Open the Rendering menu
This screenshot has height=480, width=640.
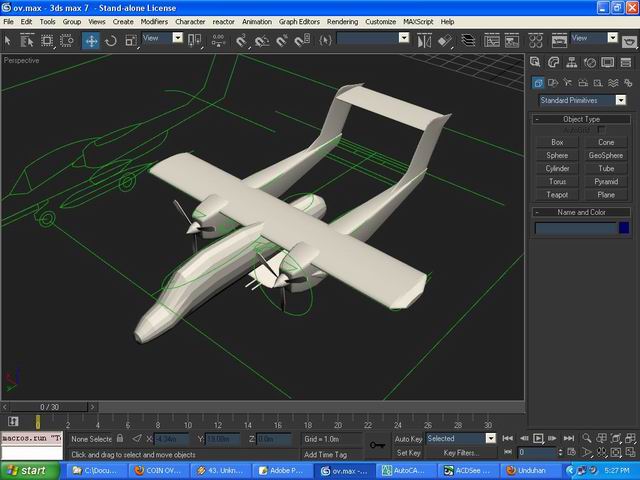click(x=342, y=22)
